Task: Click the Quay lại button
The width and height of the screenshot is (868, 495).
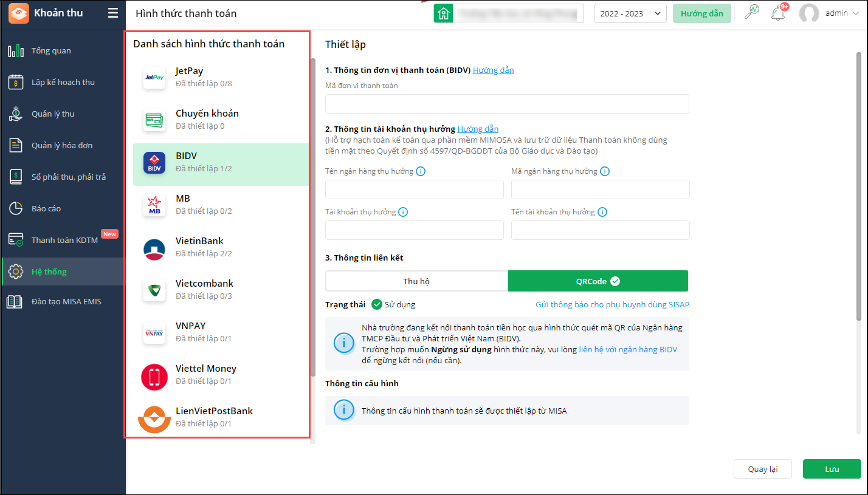Action: (x=763, y=469)
